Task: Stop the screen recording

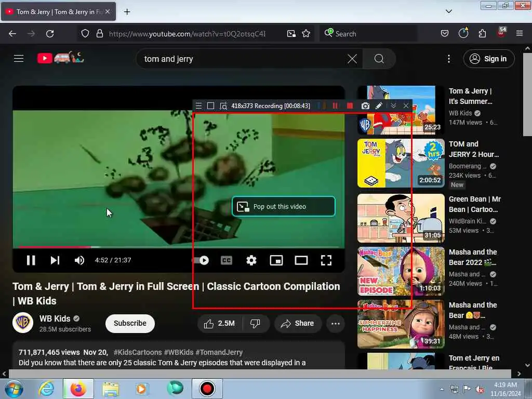Action: 350,106
